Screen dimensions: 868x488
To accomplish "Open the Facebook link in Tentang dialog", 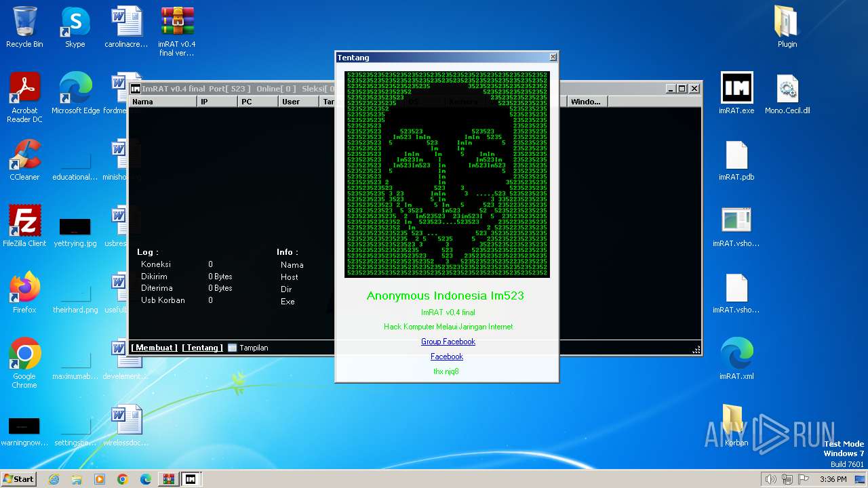I will pos(447,357).
